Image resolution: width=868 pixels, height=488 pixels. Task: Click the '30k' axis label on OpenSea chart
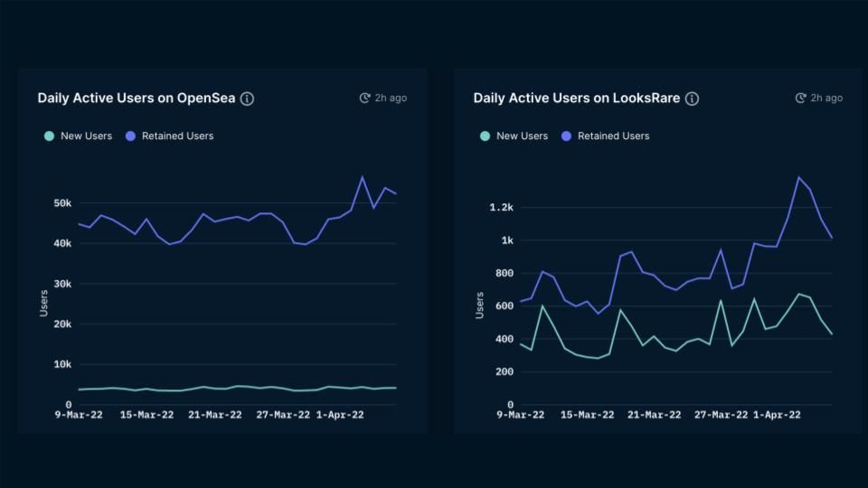point(62,284)
